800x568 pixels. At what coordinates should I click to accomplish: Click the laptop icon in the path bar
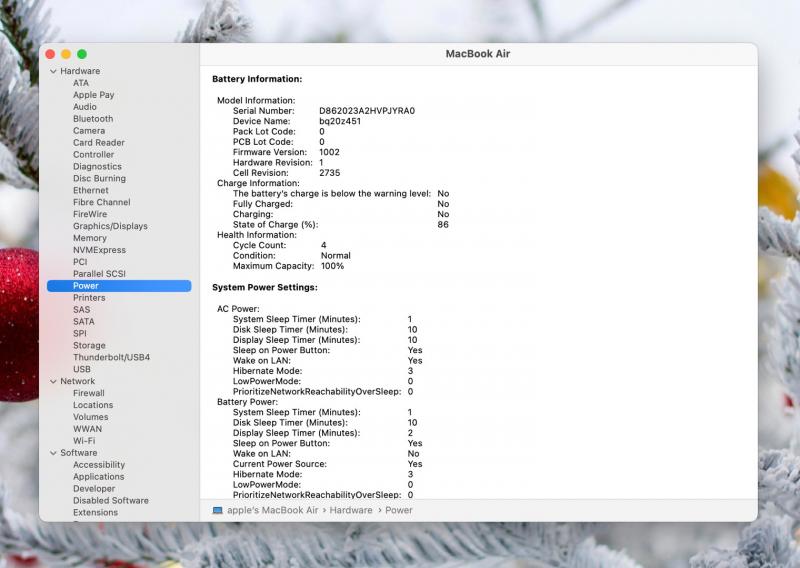pos(217,510)
